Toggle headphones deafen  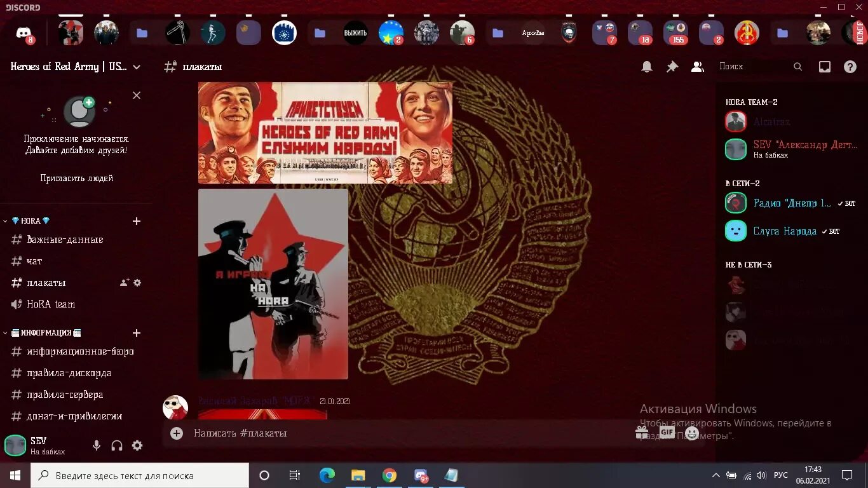[117, 445]
